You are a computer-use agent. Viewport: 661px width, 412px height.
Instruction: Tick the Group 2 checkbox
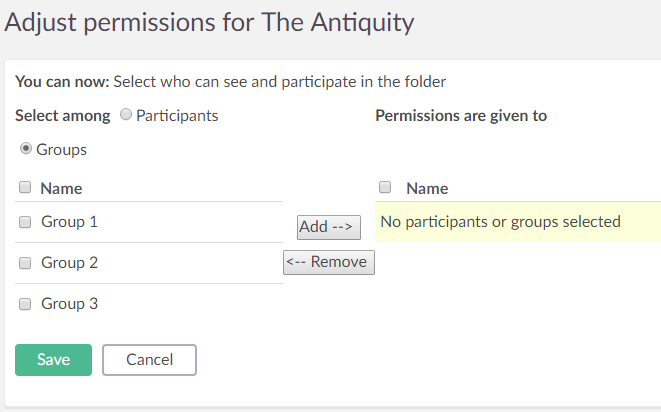coord(25,263)
